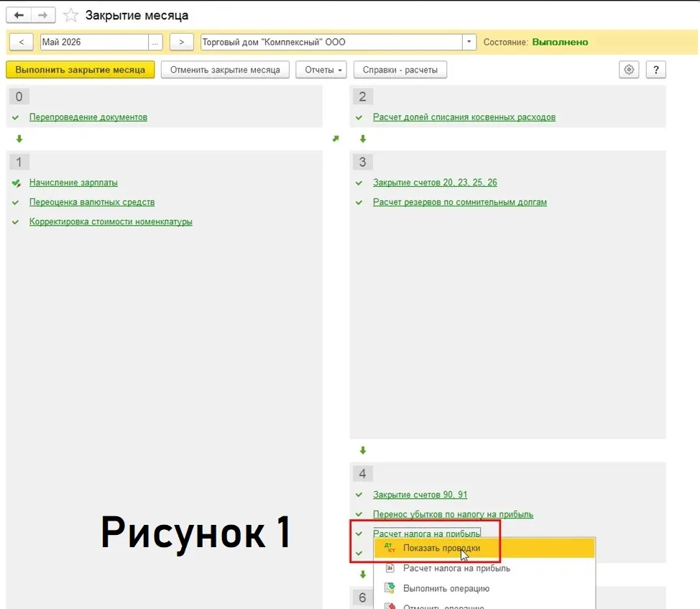Click checkmark next to Расчет долей списания
The image size is (700, 609).
tap(359, 117)
